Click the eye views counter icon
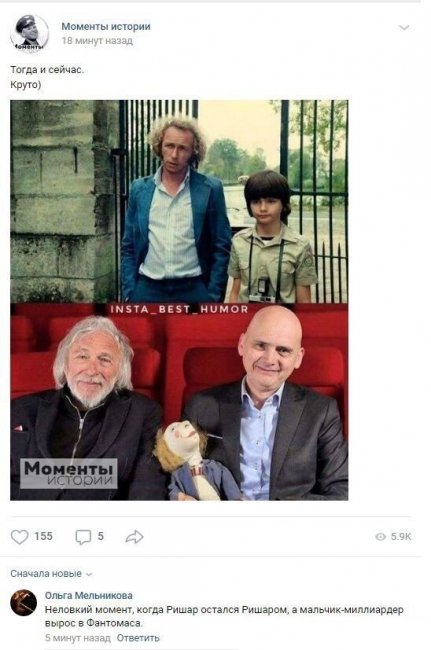 [380, 537]
